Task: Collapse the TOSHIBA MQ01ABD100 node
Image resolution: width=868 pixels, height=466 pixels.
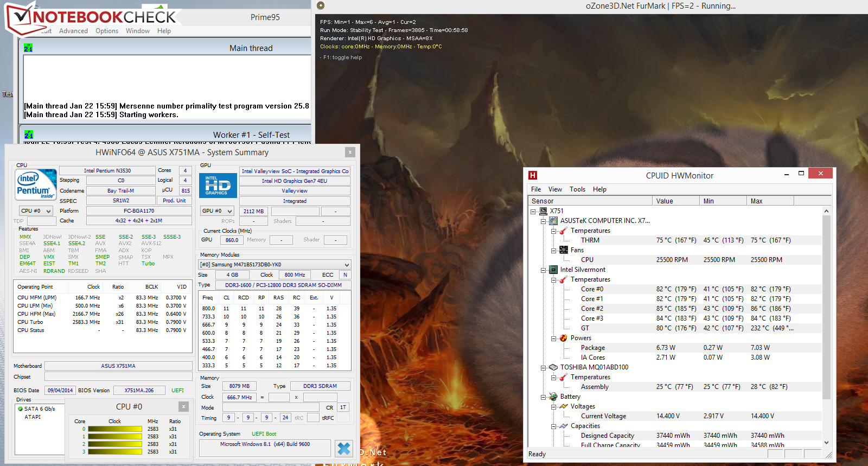Action: pyautogui.click(x=543, y=368)
